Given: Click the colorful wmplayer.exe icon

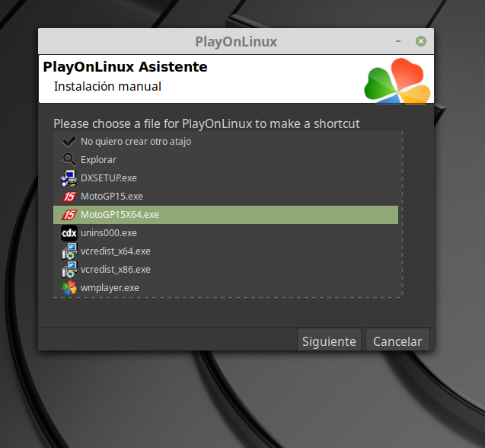Looking at the screenshot, I should point(69,288).
